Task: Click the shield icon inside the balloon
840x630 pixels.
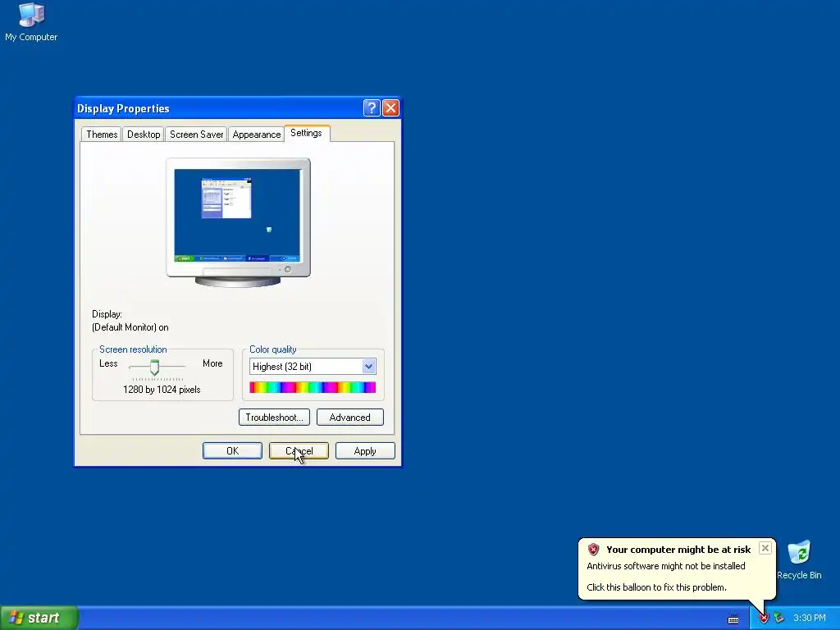Action: [x=593, y=549]
